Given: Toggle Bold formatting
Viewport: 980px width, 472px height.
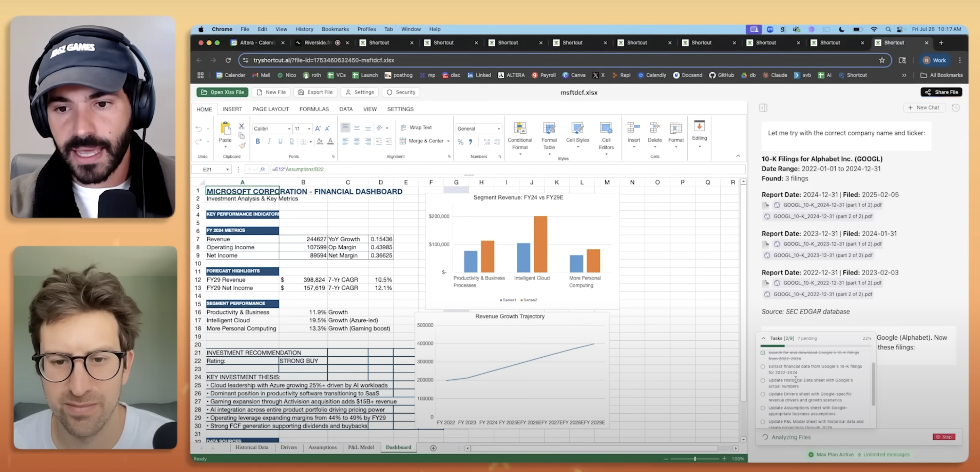Looking at the screenshot, I should coord(258,141).
